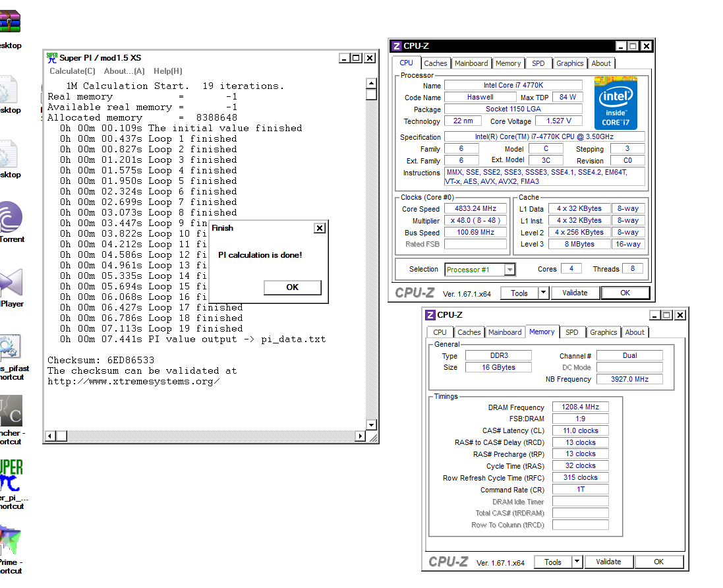Click the Z icon in Memory CPU-Z window
723x588 pixels.
(430, 315)
